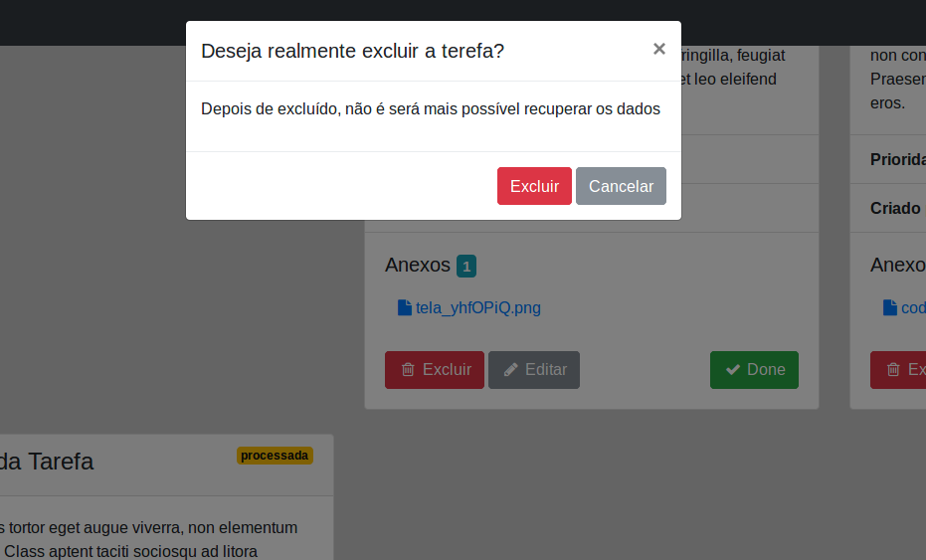Open attachment tela_yhfOPiQ.png
This screenshot has width=926, height=560.
477,307
